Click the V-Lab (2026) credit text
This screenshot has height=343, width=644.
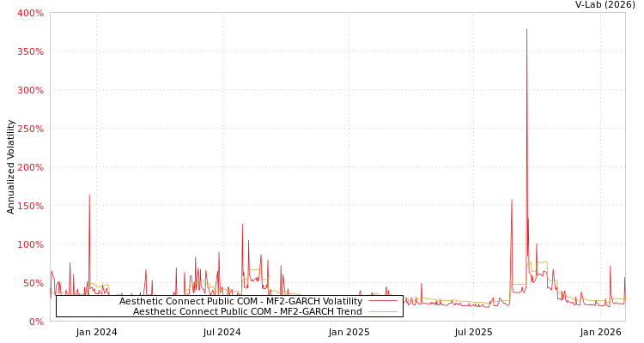click(x=605, y=4)
